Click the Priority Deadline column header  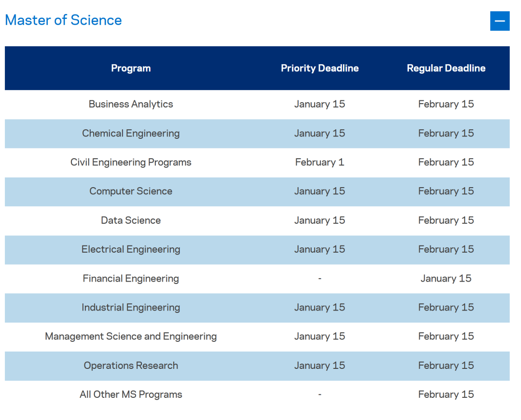(320, 68)
